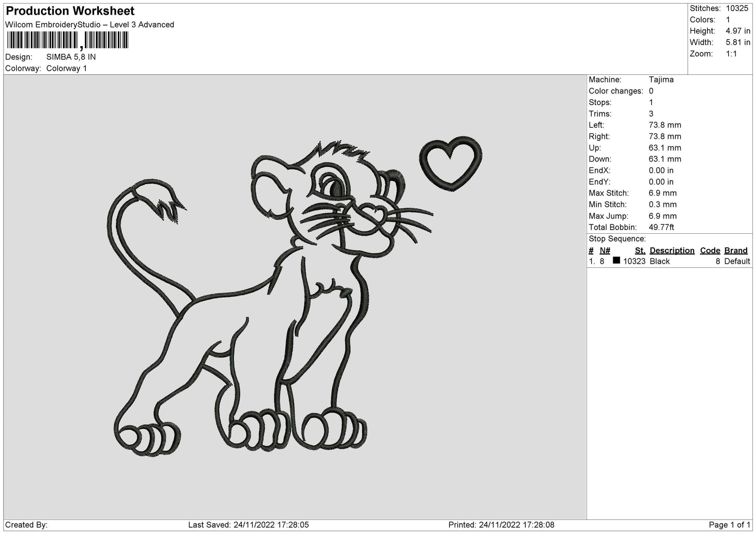The width and height of the screenshot is (756, 534).
Task: Click stitch count 10323 in stop sequence
Action: coord(634,262)
